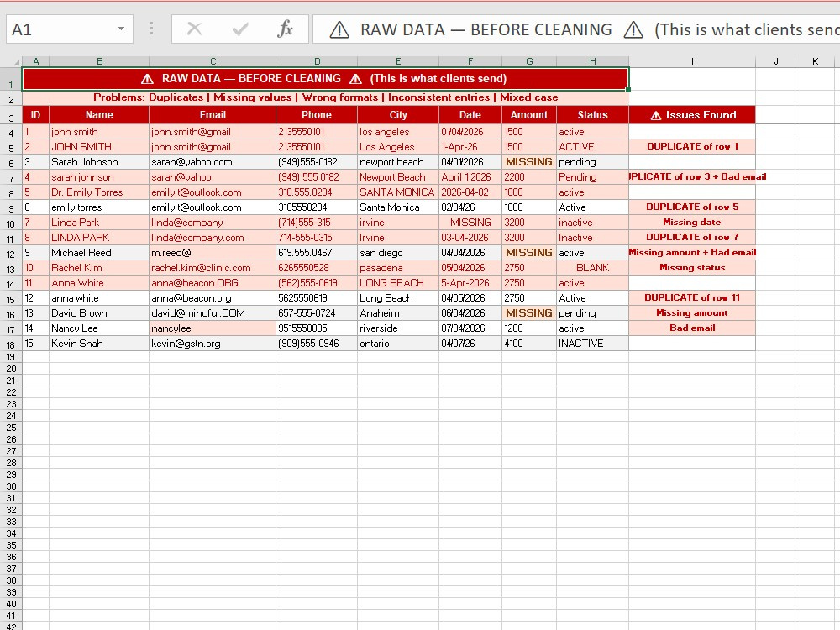Viewport: 840px width, 630px height.
Task: Click the BLANK status cell for Rachel Kim
Action: (x=592, y=267)
